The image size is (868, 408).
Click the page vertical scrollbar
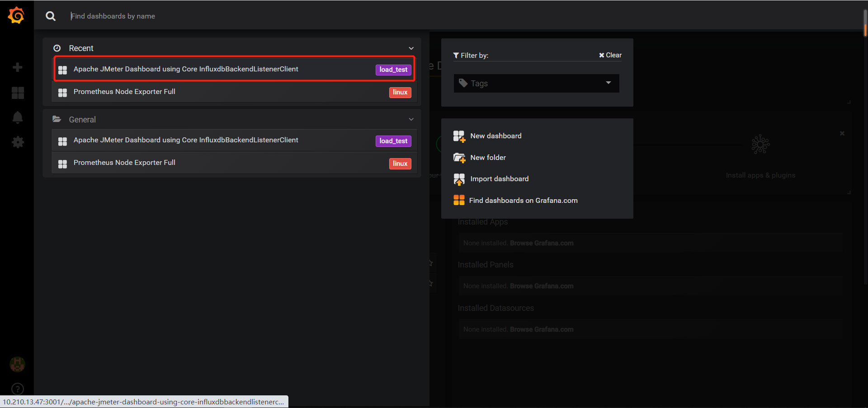point(865,23)
